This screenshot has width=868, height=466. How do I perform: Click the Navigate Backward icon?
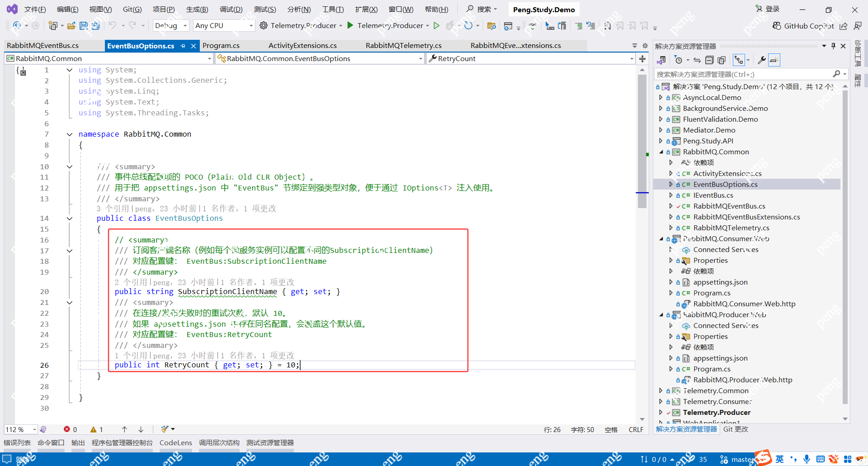click(x=17, y=26)
